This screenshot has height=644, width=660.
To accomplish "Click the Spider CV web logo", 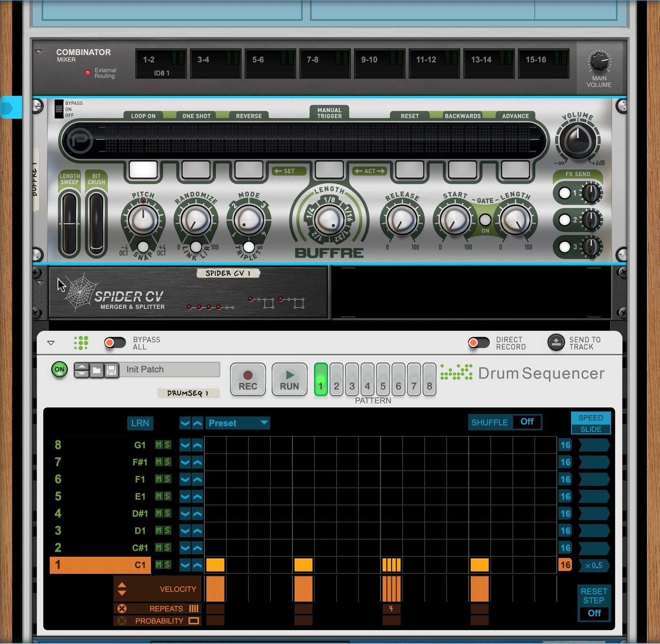I will tap(81, 292).
